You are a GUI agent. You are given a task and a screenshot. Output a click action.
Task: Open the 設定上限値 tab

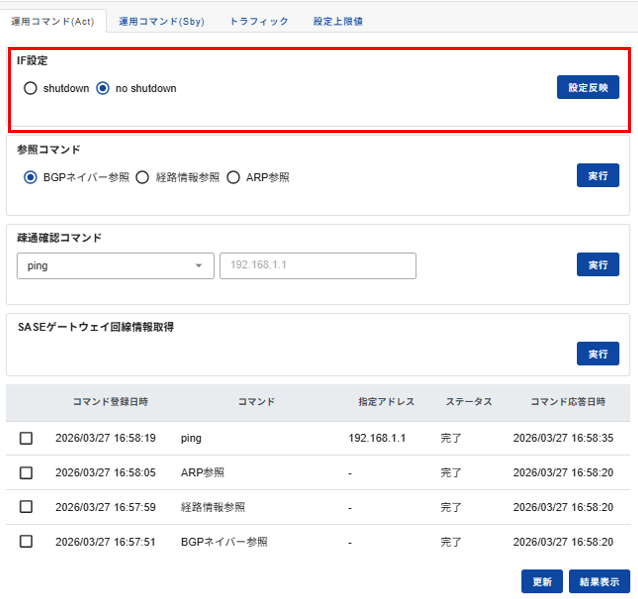[x=338, y=20]
